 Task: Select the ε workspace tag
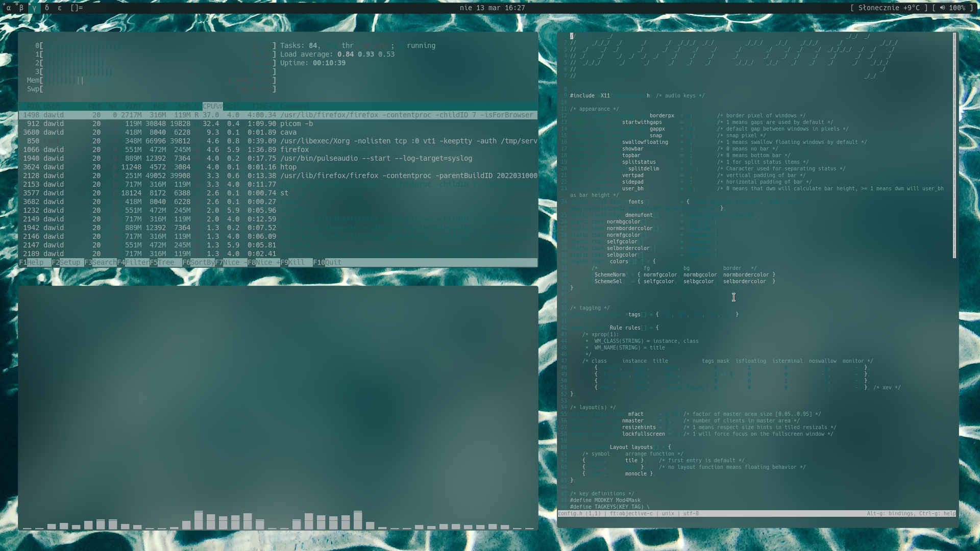tap(60, 8)
